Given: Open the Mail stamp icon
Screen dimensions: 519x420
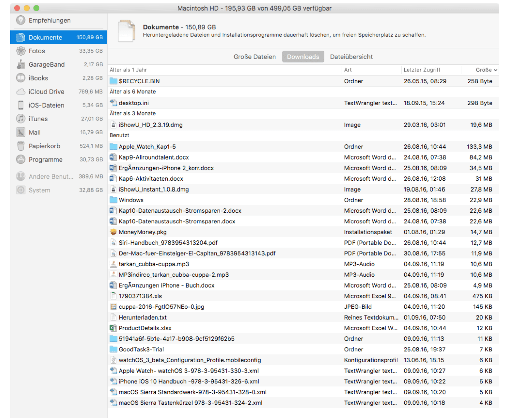Looking at the screenshot, I should tap(21, 132).
